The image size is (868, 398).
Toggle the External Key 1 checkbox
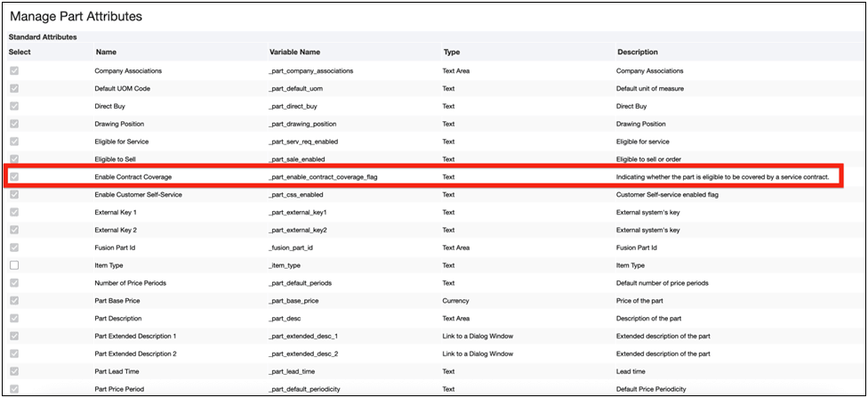tap(14, 212)
